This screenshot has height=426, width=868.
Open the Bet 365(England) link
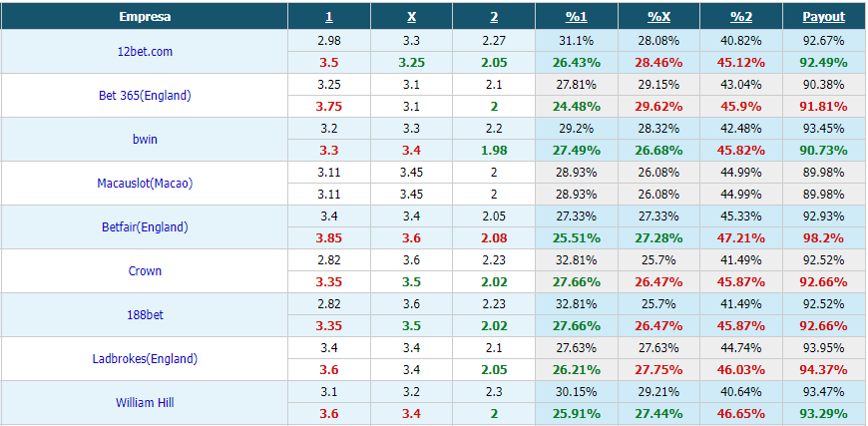pos(145,95)
